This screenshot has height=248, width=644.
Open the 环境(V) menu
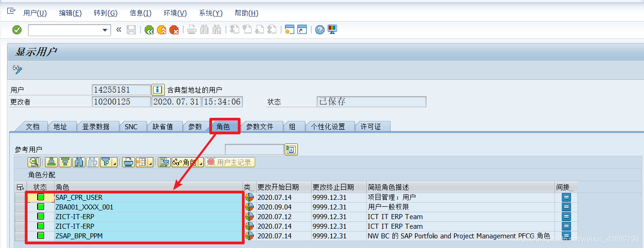click(x=175, y=13)
